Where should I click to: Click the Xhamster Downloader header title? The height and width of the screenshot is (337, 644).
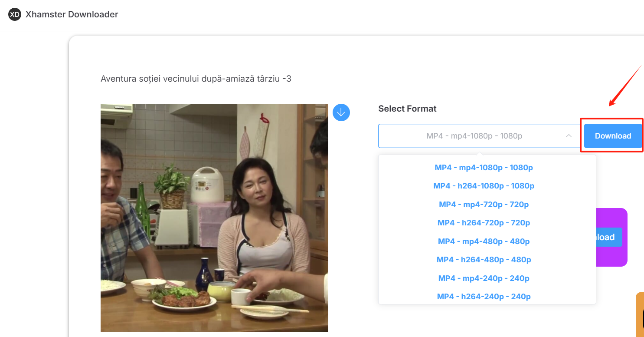click(x=72, y=14)
